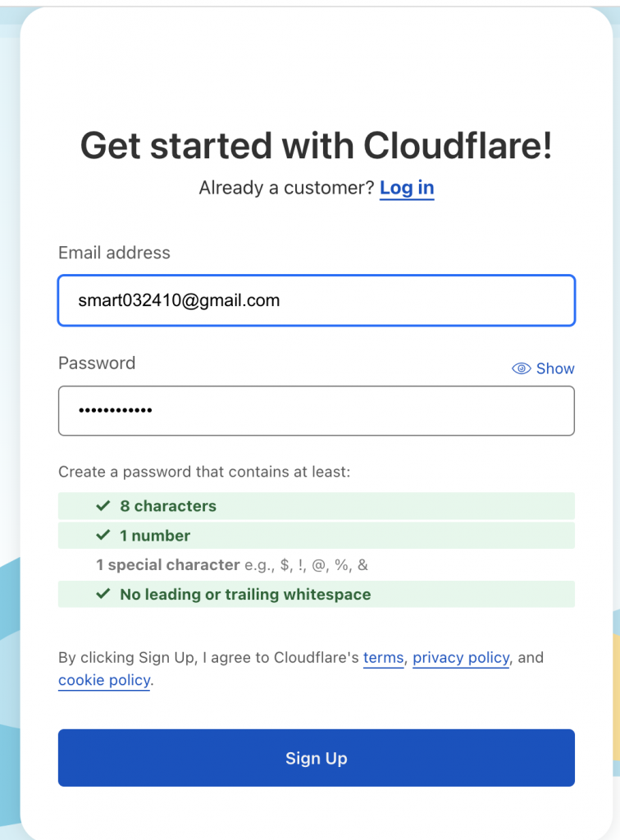
Task: Open the Log in link
Action: click(x=407, y=188)
